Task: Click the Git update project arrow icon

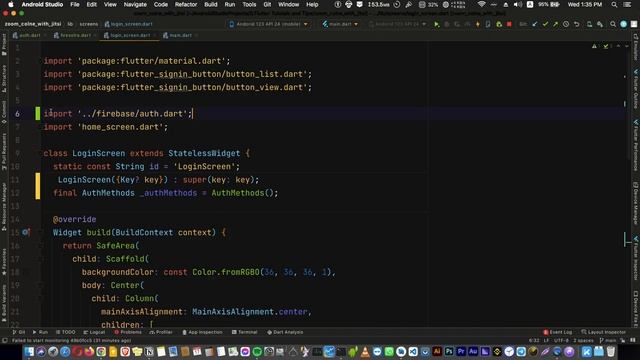Action: pos(535,24)
